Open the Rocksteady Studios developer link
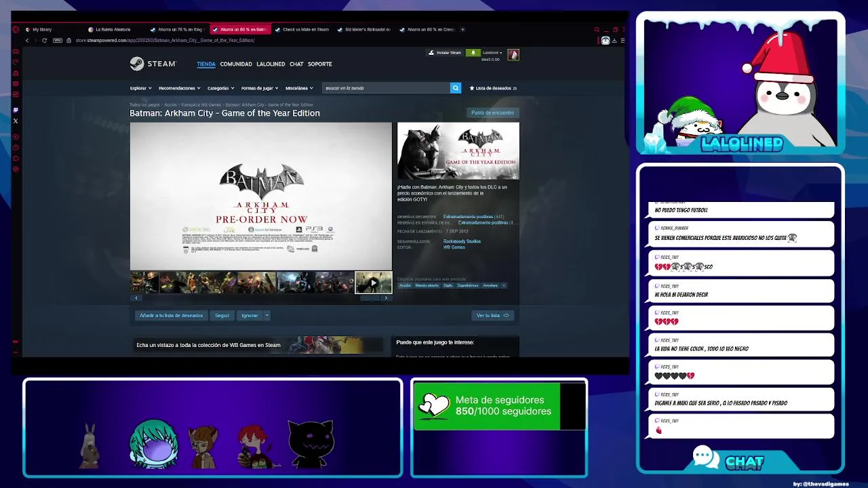This screenshot has width=868, height=488. (462, 241)
